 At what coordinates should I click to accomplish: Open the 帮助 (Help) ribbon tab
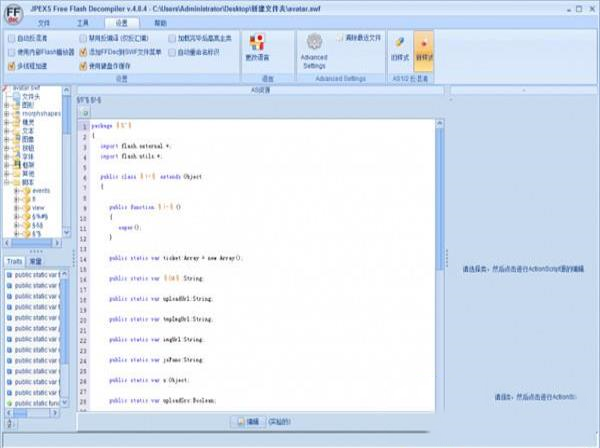point(160,23)
